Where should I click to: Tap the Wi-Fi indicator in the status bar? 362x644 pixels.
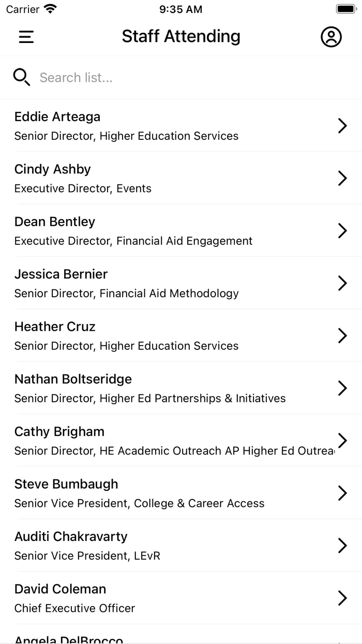[x=49, y=8]
